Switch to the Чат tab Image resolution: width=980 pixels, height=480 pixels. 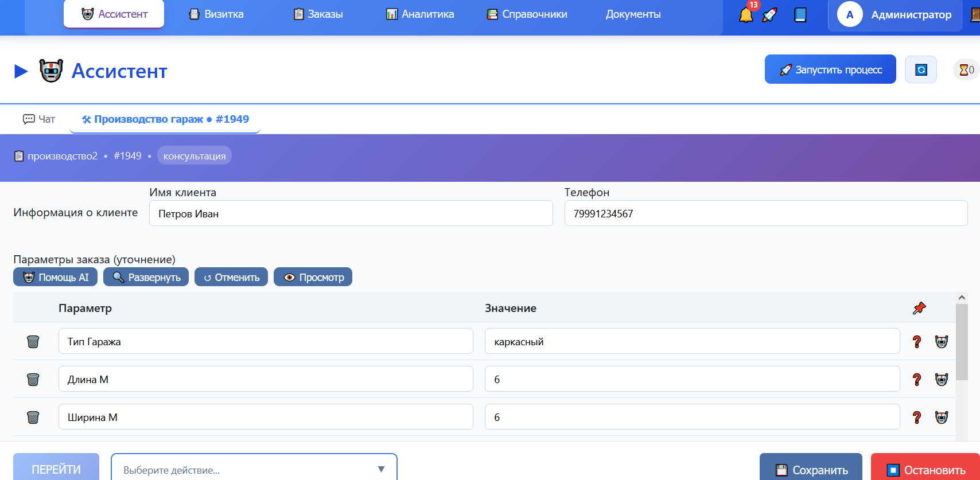click(x=39, y=119)
